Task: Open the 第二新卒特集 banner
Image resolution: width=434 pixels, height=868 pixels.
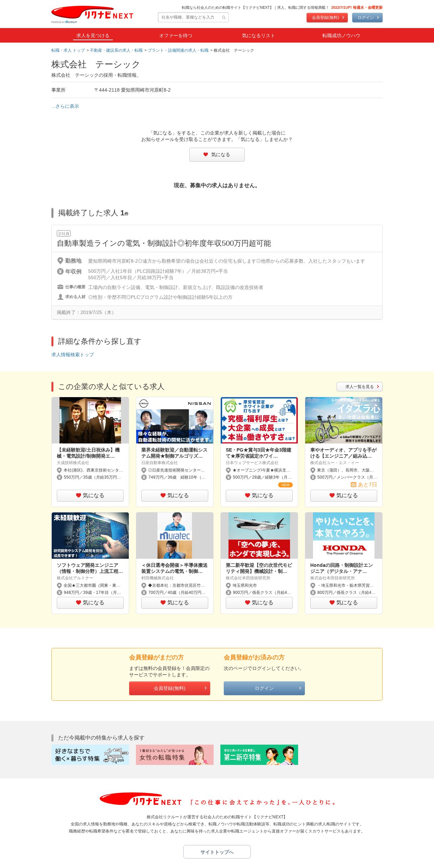Action: point(259,755)
